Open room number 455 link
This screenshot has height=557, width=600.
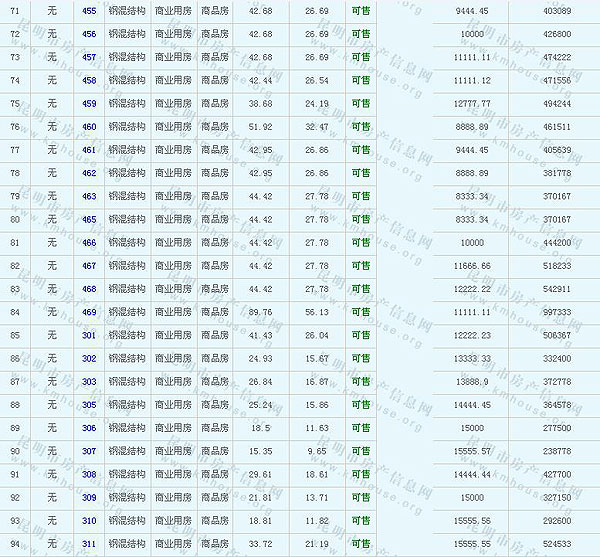[x=90, y=11]
